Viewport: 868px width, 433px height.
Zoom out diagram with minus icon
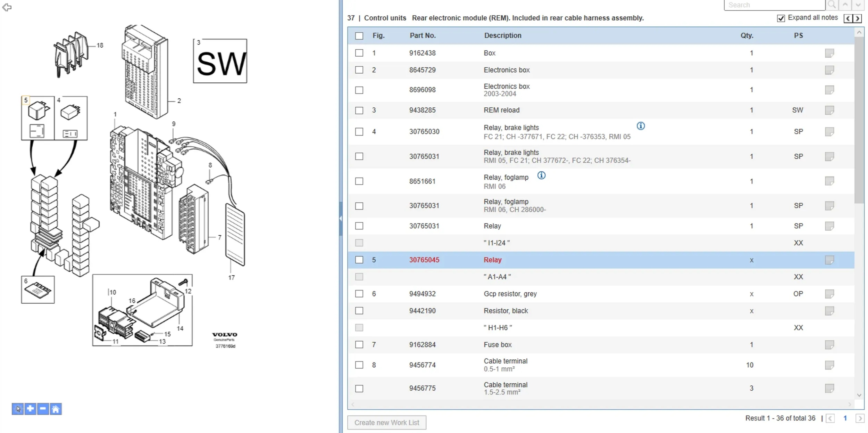(x=43, y=409)
